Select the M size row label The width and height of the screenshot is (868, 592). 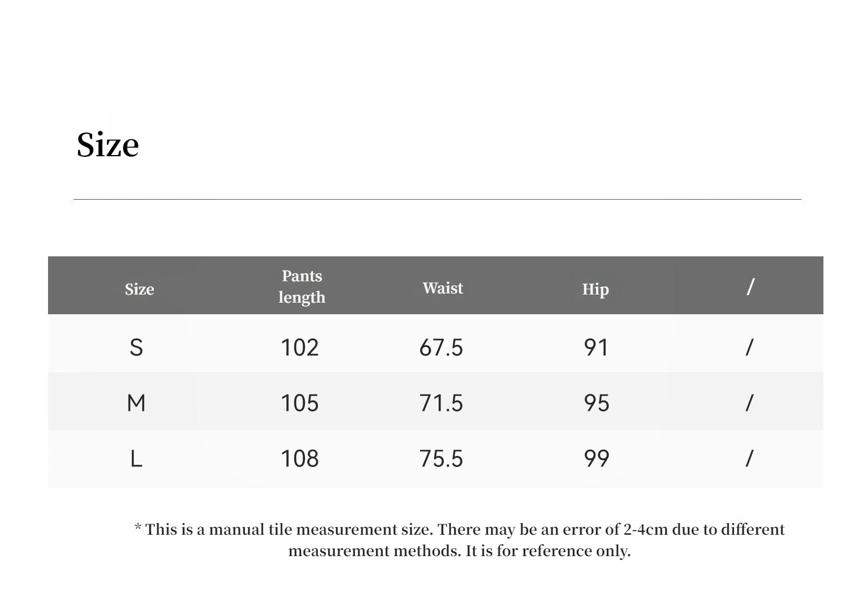point(136,403)
